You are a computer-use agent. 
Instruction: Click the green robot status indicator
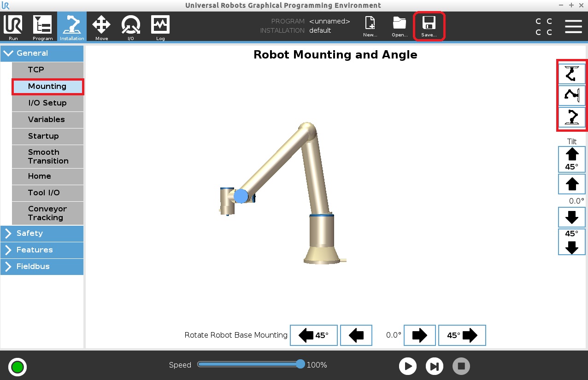(18, 367)
